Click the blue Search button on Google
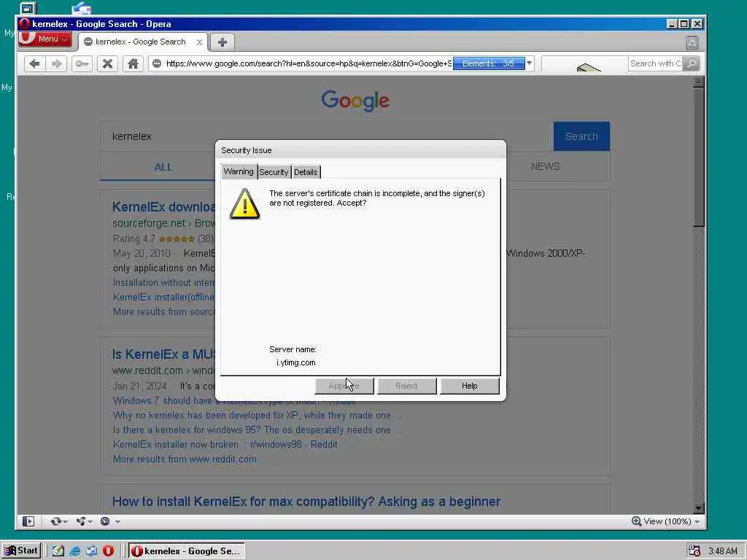The width and height of the screenshot is (747, 560). 581,136
